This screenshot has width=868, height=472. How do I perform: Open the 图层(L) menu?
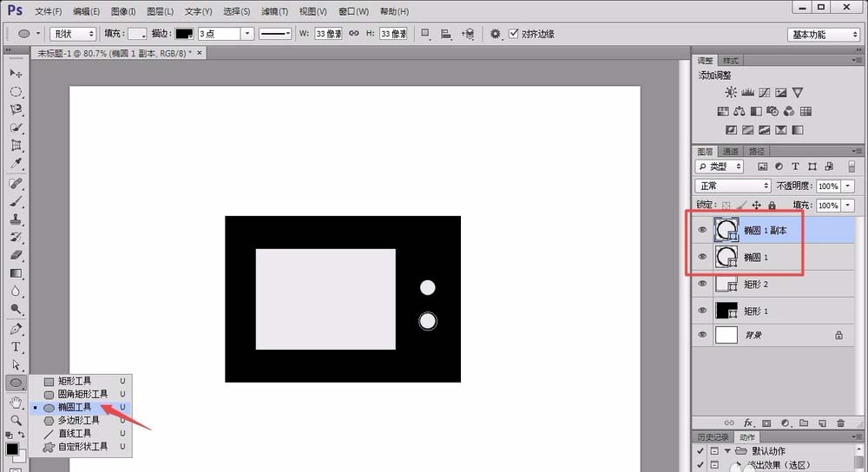(160, 11)
